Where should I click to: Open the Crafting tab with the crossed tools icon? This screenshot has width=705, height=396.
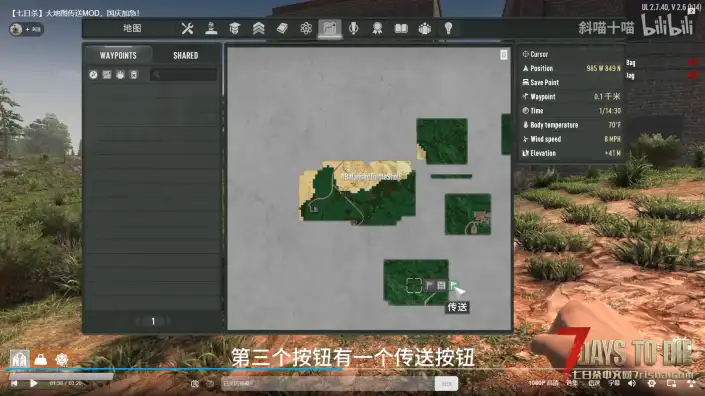[x=187, y=28]
